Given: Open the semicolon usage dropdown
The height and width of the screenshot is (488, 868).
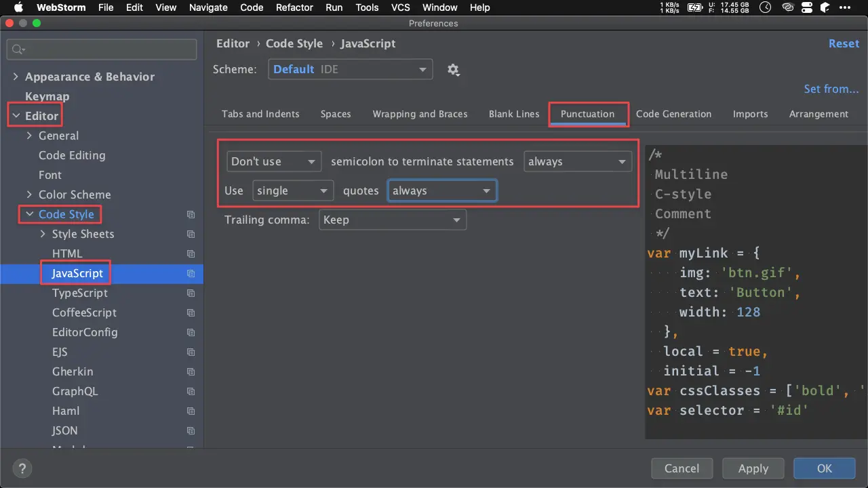Looking at the screenshot, I should click(x=274, y=162).
